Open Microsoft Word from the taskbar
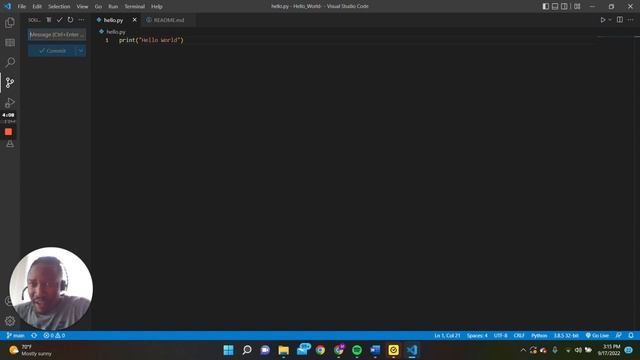This screenshot has width=640, height=360. pyautogui.click(x=375, y=350)
